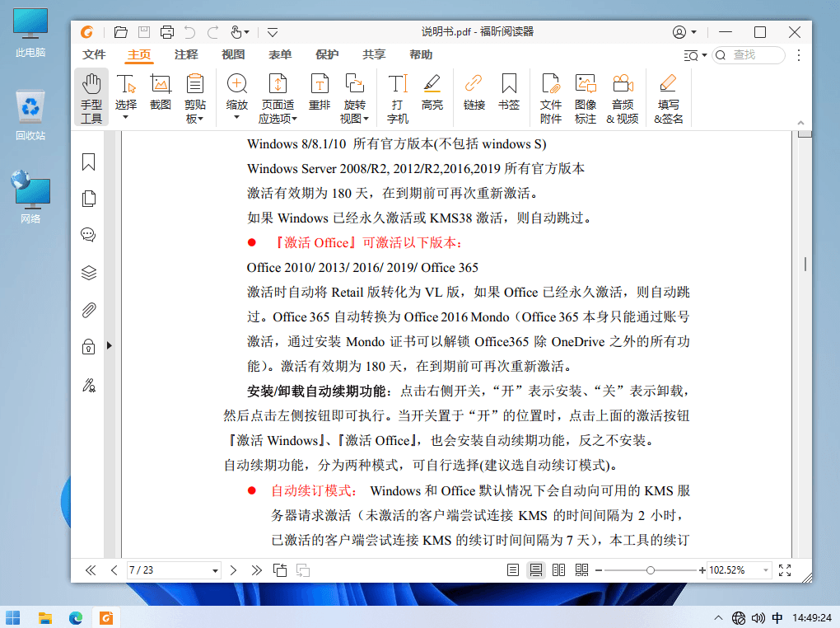Screen dimensions: 840x628
Task: Open Page Fit Options (页面适应选项)
Action: 278,97
